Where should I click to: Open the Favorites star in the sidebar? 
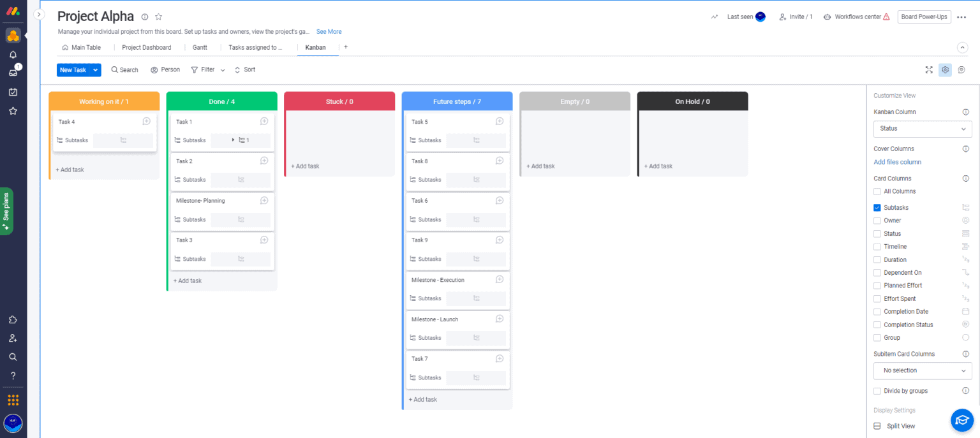pyautogui.click(x=13, y=110)
